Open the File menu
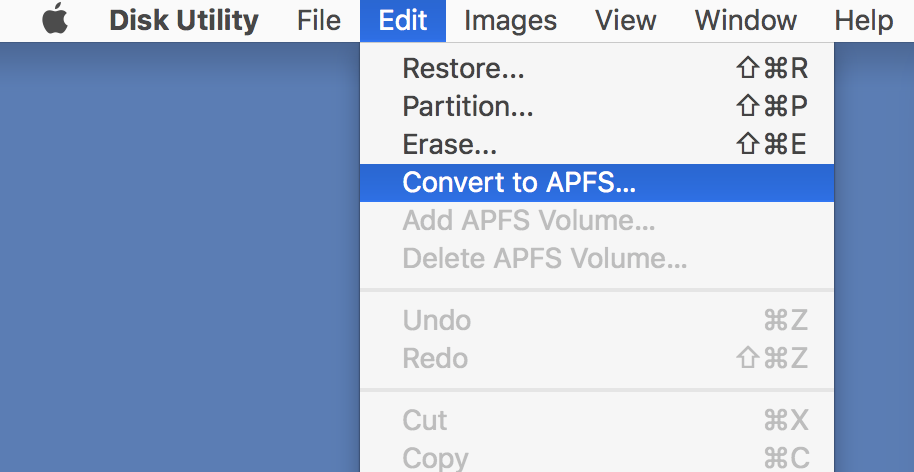 (x=319, y=21)
